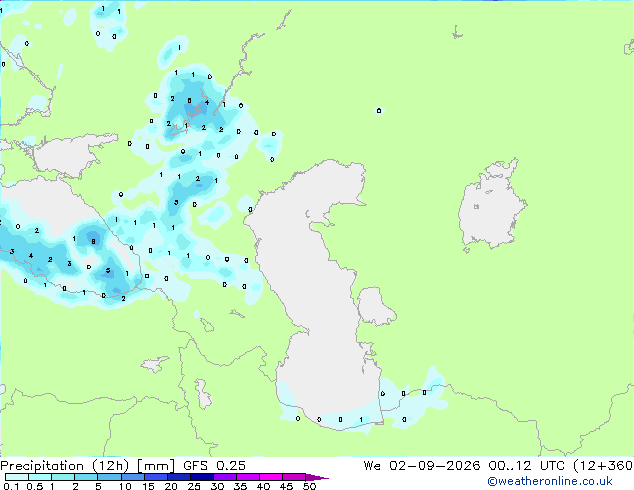
Task: Click the Sea of Azov water body
Action: tap(69, 156)
